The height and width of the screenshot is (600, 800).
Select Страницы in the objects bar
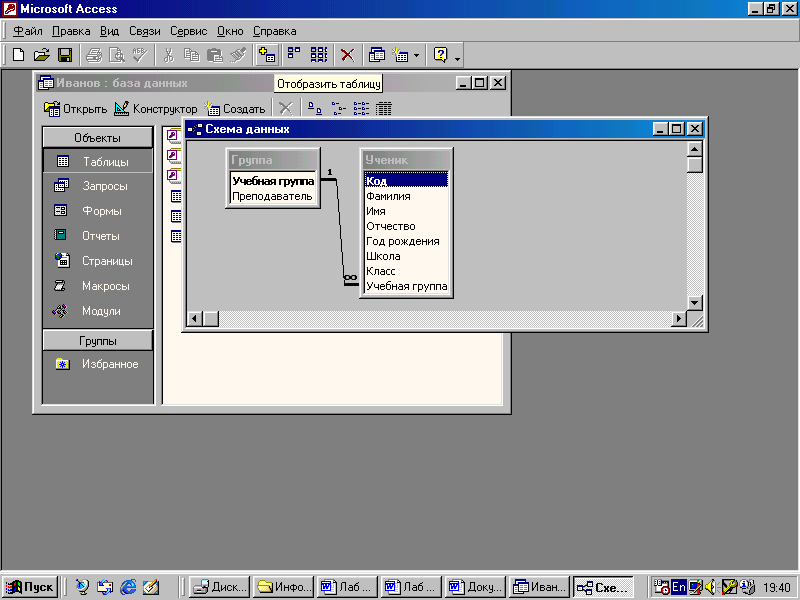(x=98, y=261)
